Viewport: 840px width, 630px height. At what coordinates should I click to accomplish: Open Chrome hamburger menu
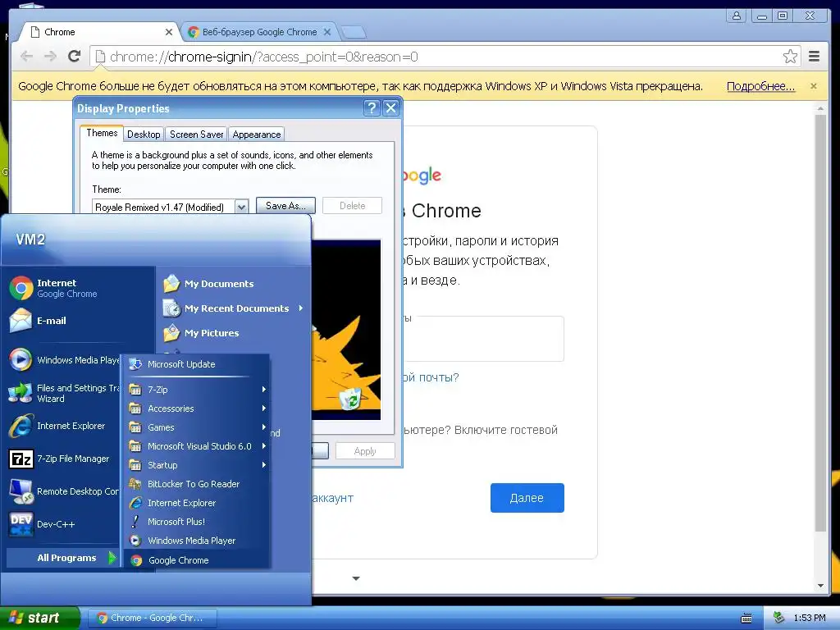[x=815, y=57]
